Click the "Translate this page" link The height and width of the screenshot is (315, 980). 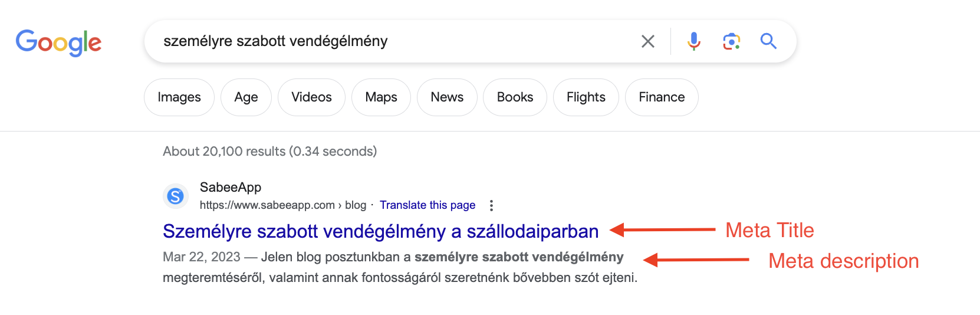pyautogui.click(x=427, y=205)
